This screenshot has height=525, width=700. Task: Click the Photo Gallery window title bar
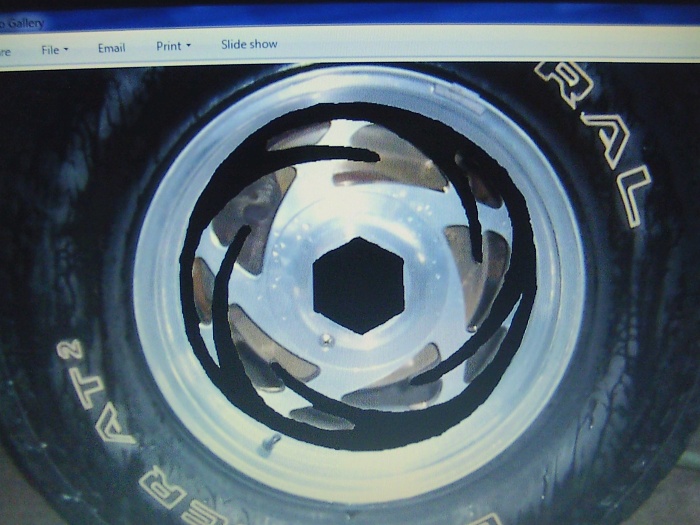coord(350,17)
